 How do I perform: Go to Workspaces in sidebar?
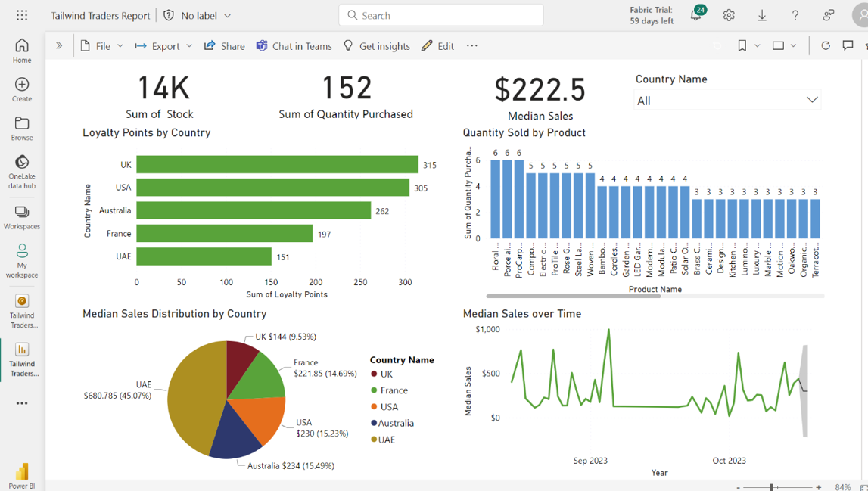pos(22,217)
